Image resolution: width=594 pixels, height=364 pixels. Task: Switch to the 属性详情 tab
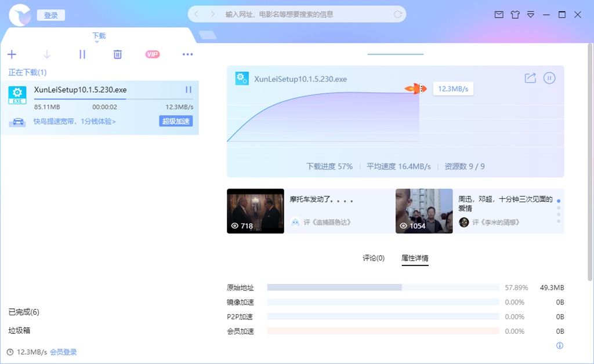coord(415,258)
